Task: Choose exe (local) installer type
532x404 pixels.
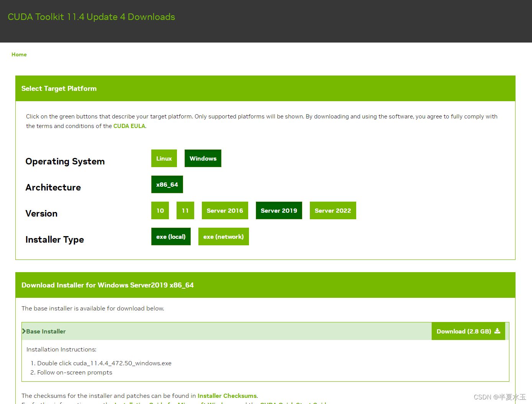Action: pos(171,236)
